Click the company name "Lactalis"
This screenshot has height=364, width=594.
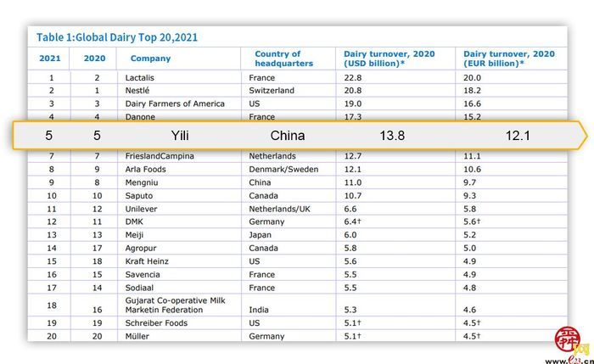coord(140,78)
